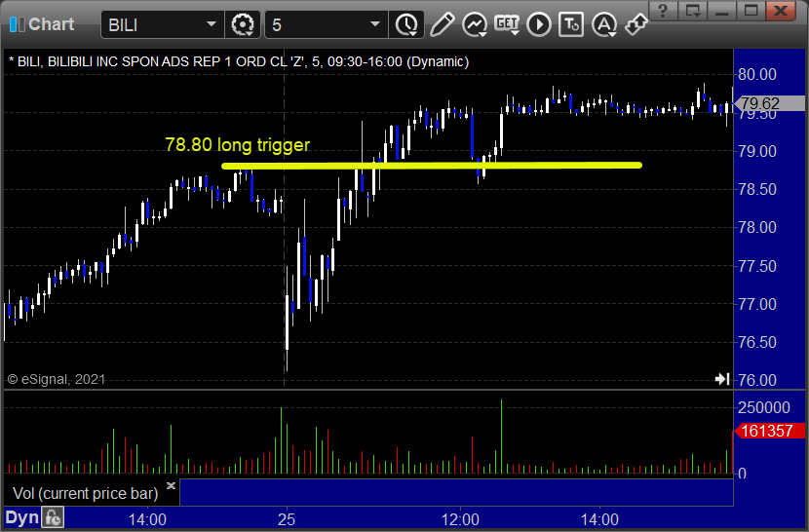Click the Vol (current price bar) label
The height and width of the screenshot is (532, 809).
pyautogui.click(x=85, y=493)
